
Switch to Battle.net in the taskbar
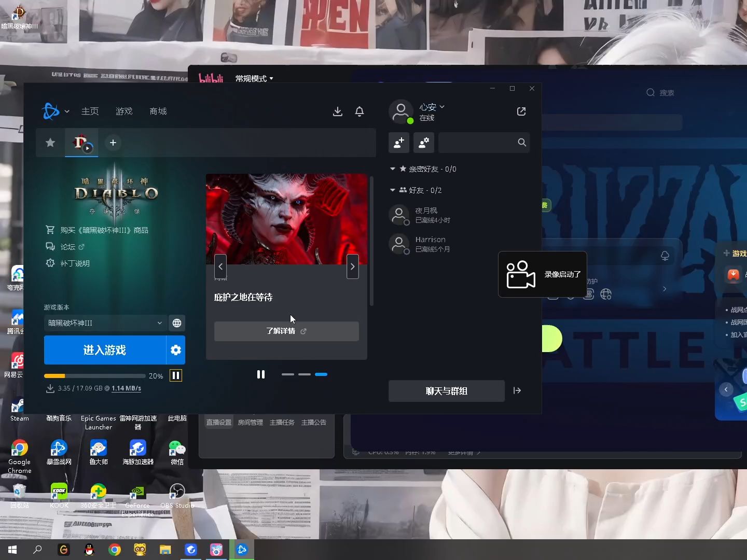point(242,550)
